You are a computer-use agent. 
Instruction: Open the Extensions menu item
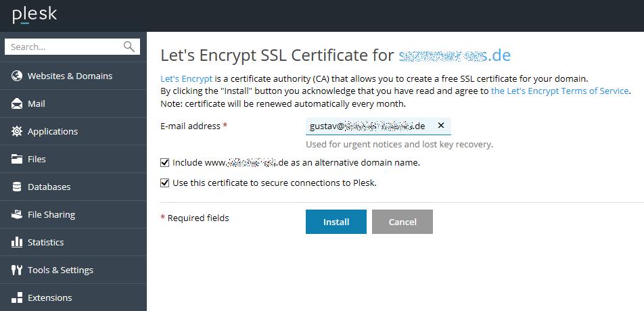pos(49,297)
